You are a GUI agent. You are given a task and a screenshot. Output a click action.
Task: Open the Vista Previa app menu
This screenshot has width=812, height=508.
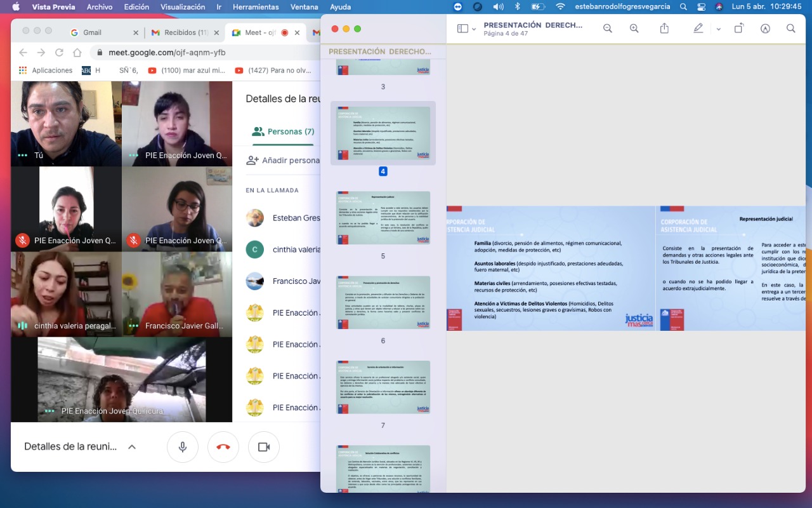point(53,6)
